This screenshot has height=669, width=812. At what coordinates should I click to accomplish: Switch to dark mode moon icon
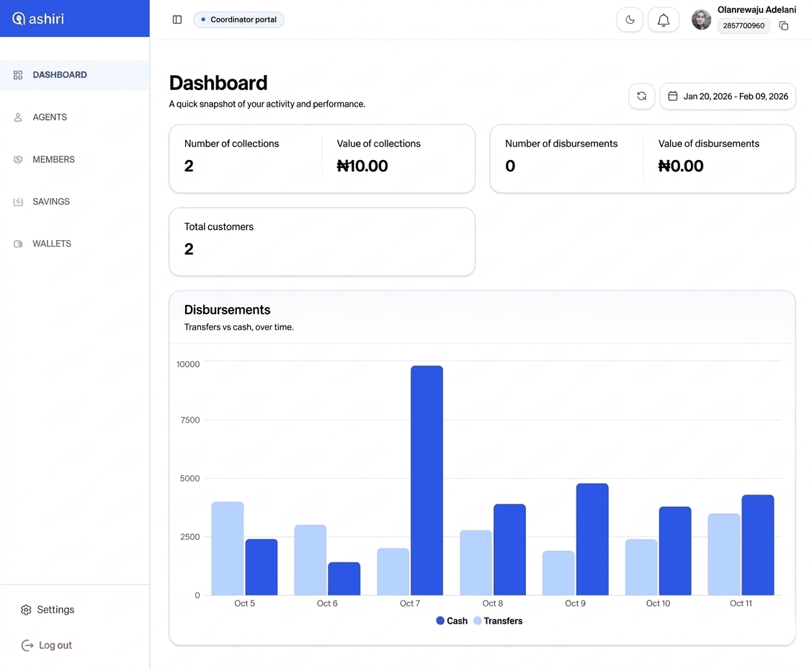pos(630,19)
